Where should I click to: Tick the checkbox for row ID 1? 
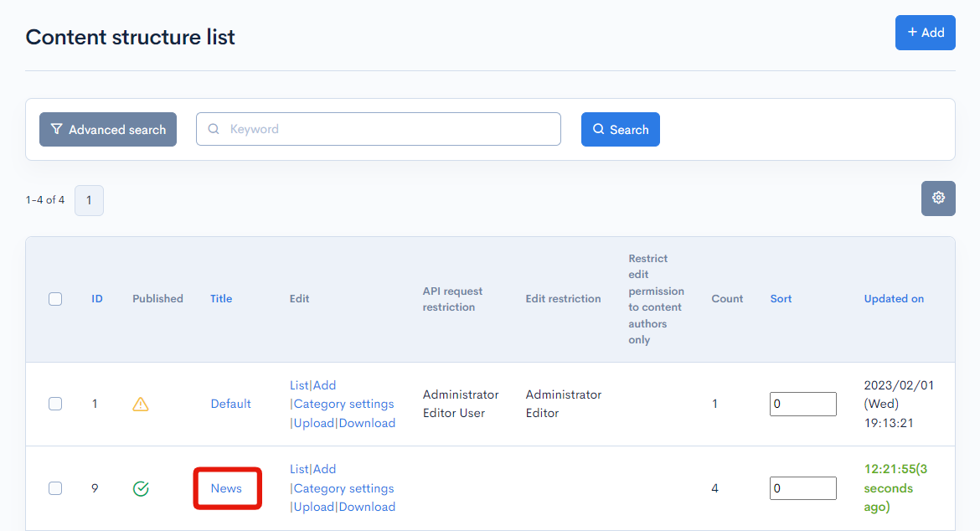click(55, 403)
